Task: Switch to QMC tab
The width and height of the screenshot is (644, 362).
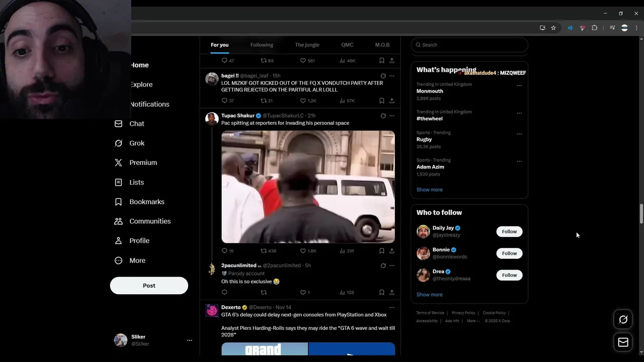Action: pos(347,45)
